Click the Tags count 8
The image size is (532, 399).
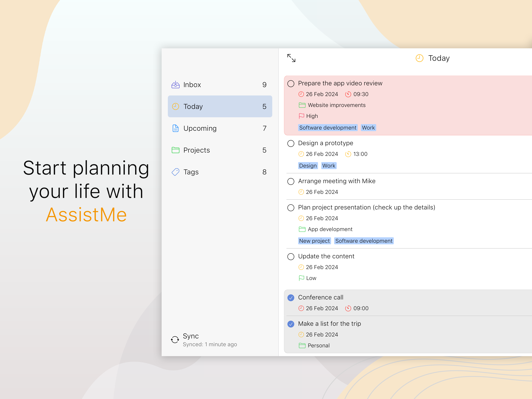pos(264,172)
